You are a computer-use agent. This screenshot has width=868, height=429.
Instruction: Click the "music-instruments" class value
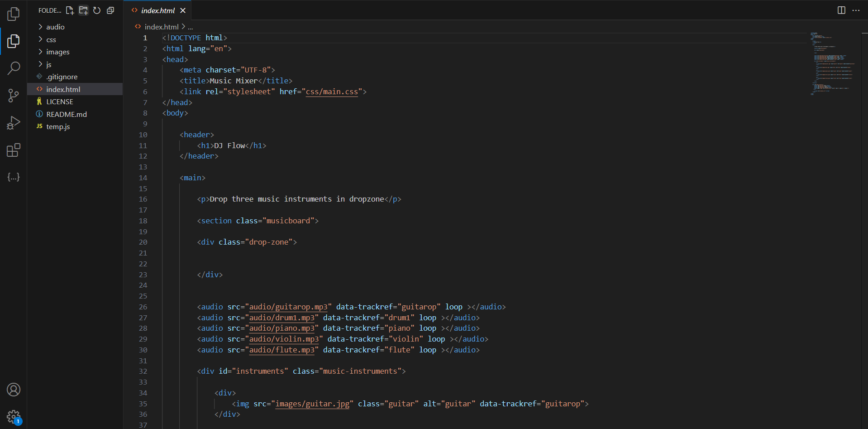(360, 371)
